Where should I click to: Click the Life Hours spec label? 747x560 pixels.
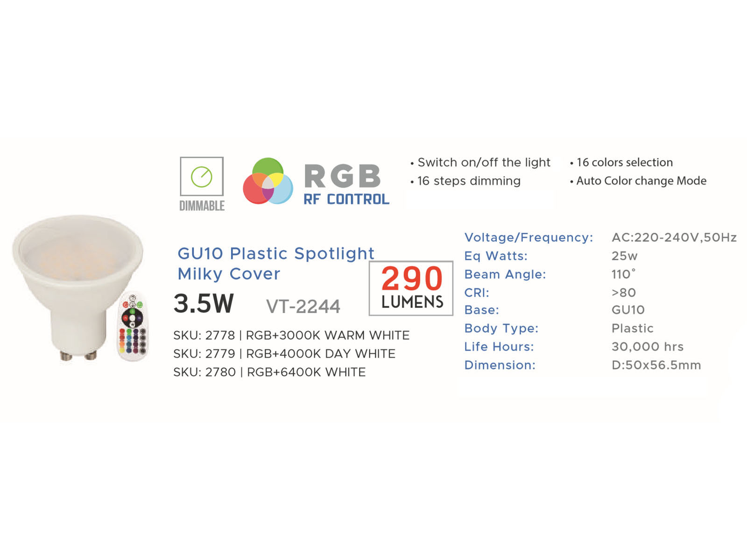[499, 347]
